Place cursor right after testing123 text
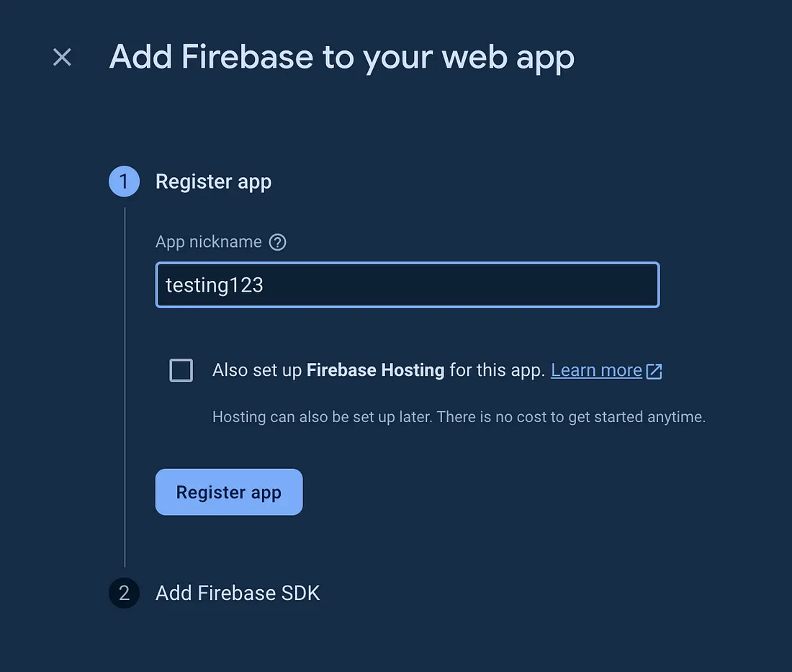Screen dimensions: 792x672 266,285
